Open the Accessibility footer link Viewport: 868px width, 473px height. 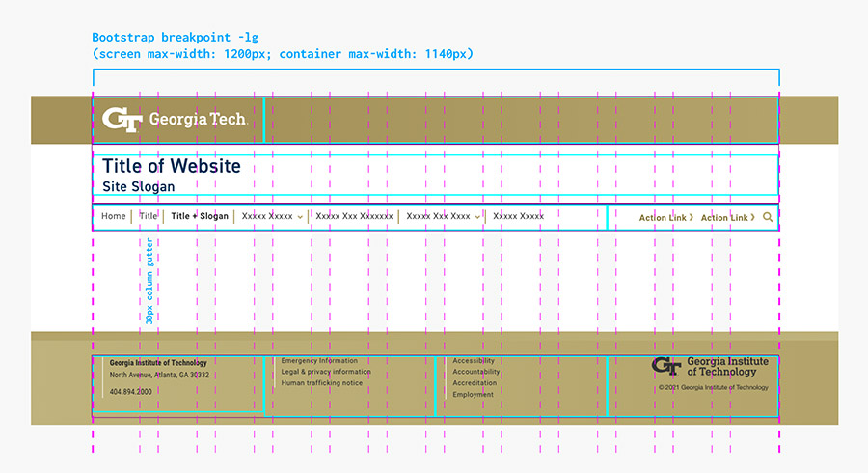tap(474, 361)
